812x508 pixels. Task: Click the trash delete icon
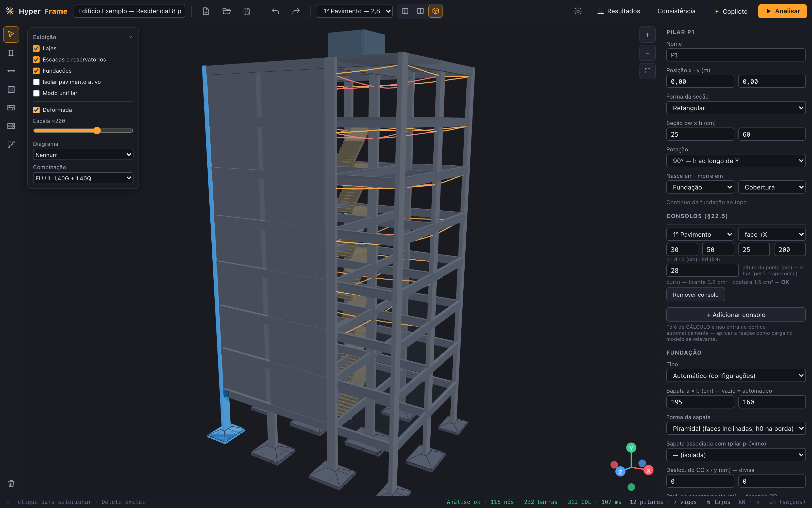(11, 483)
